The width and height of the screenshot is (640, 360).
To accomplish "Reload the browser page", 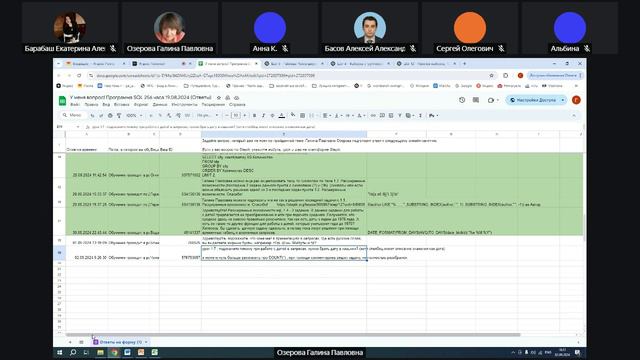I will coord(79,76).
